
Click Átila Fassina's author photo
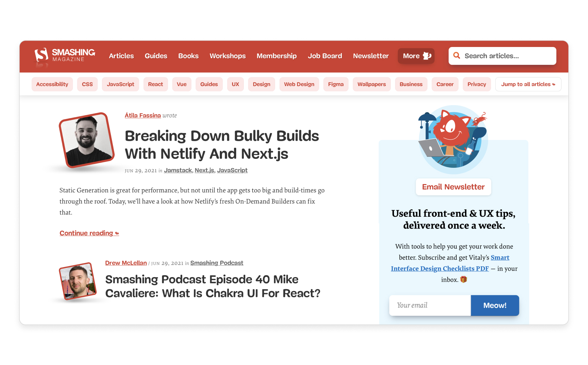(x=87, y=140)
